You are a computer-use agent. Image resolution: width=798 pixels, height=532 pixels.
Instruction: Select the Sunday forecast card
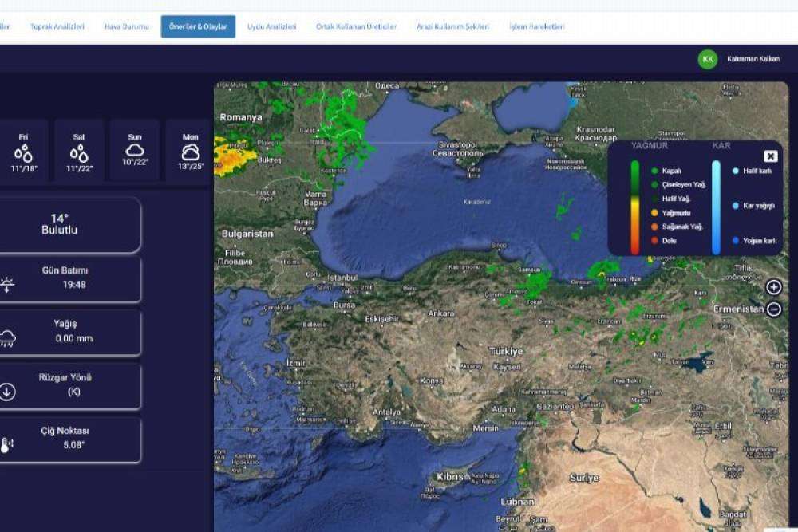pyautogui.click(x=135, y=152)
